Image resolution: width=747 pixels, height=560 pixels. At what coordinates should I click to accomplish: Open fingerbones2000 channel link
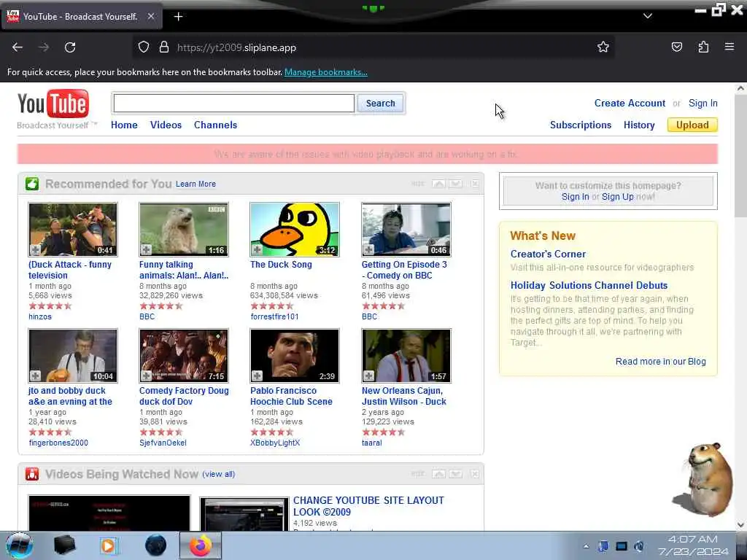click(58, 443)
